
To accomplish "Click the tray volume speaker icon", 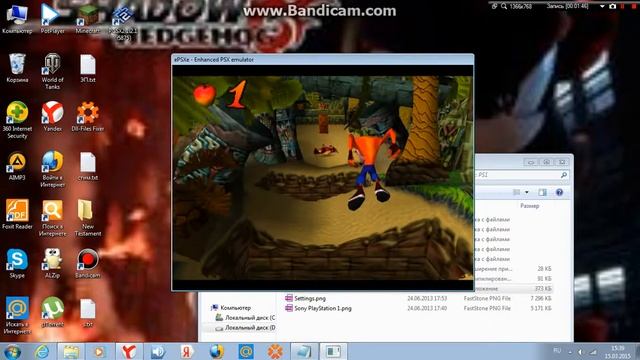I will pyautogui.click(x=580, y=352).
